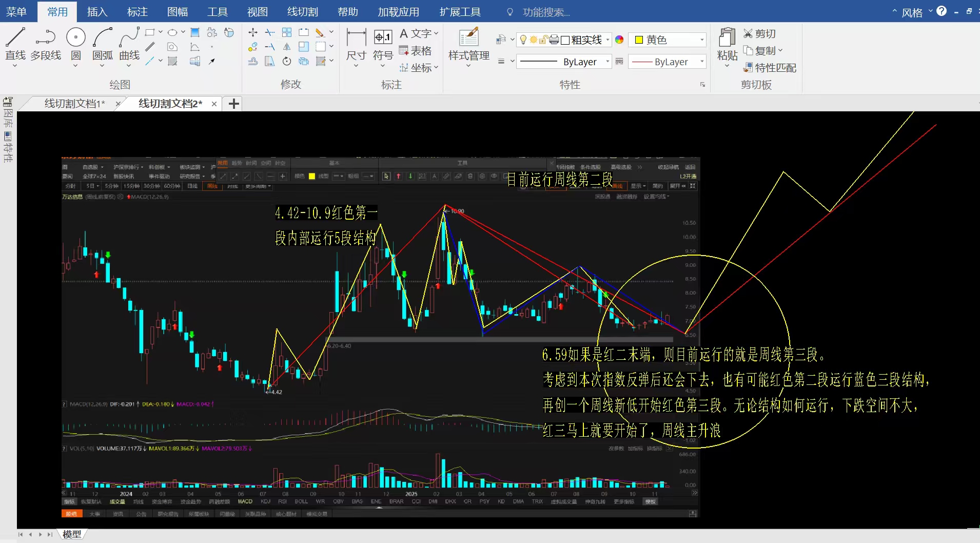The height and width of the screenshot is (543, 980).
Task: Click the 表格 table button
Action: pyautogui.click(x=416, y=50)
